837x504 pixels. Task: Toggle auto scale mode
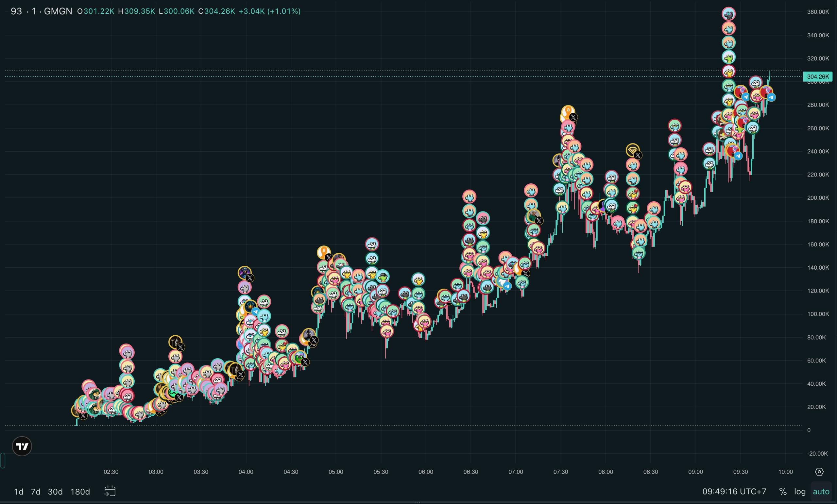pyautogui.click(x=821, y=492)
